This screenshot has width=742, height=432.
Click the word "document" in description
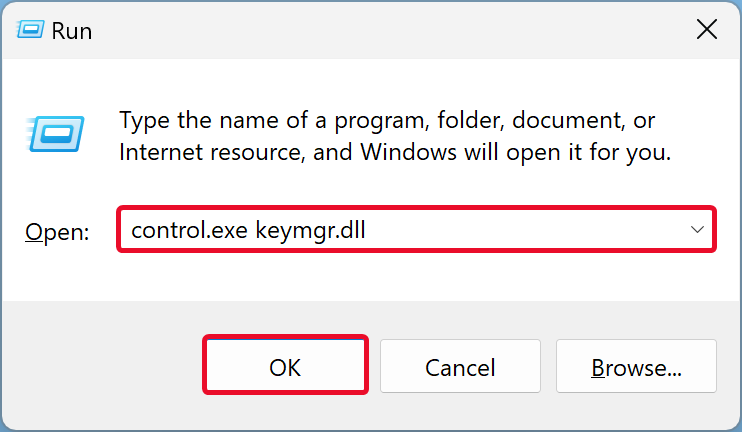pos(561,121)
